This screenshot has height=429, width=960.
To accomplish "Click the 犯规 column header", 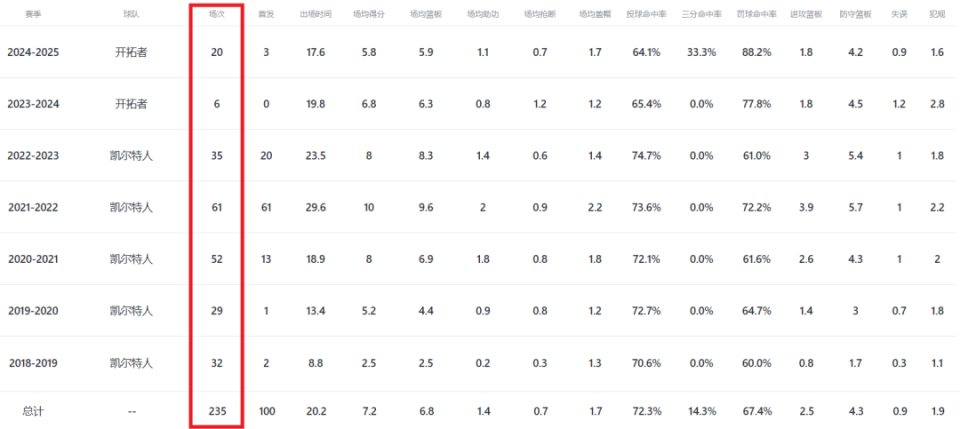I will [937, 13].
